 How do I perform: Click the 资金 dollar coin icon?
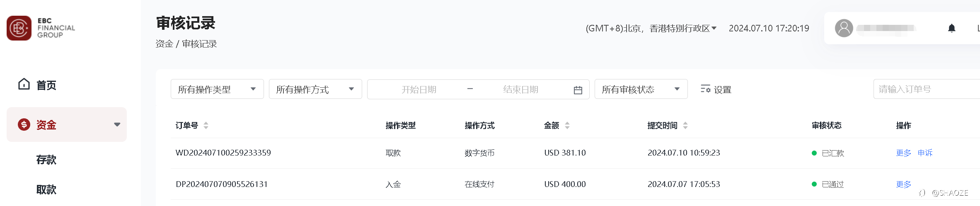pos(24,124)
